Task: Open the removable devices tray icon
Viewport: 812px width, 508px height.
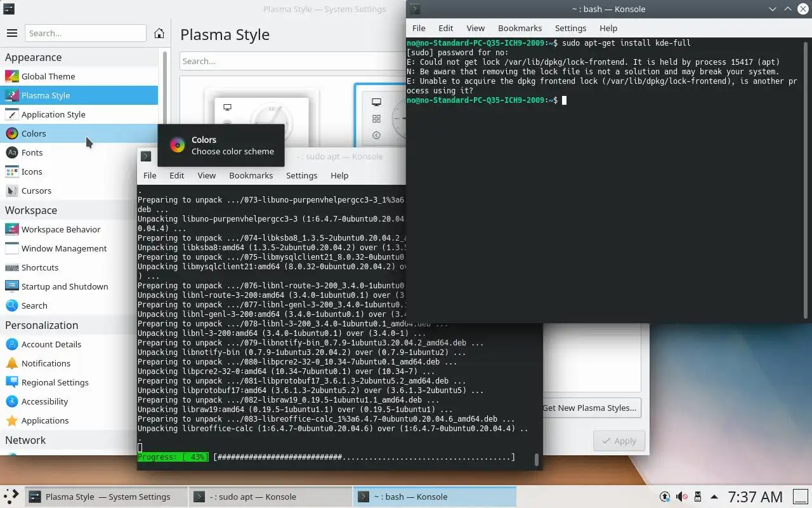Action: point(698,497)
